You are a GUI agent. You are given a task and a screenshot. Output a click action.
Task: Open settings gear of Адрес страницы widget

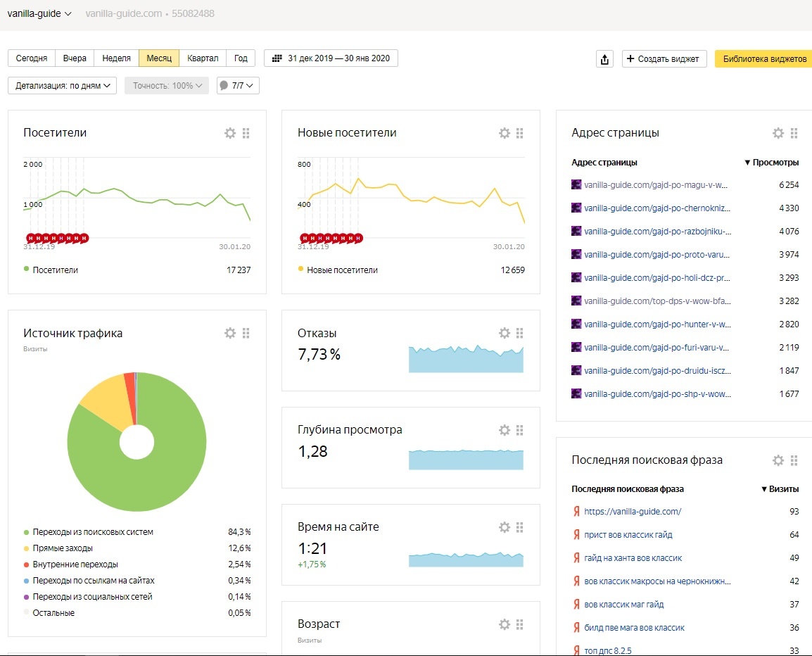pyautogui.click(x=778, y=133)
